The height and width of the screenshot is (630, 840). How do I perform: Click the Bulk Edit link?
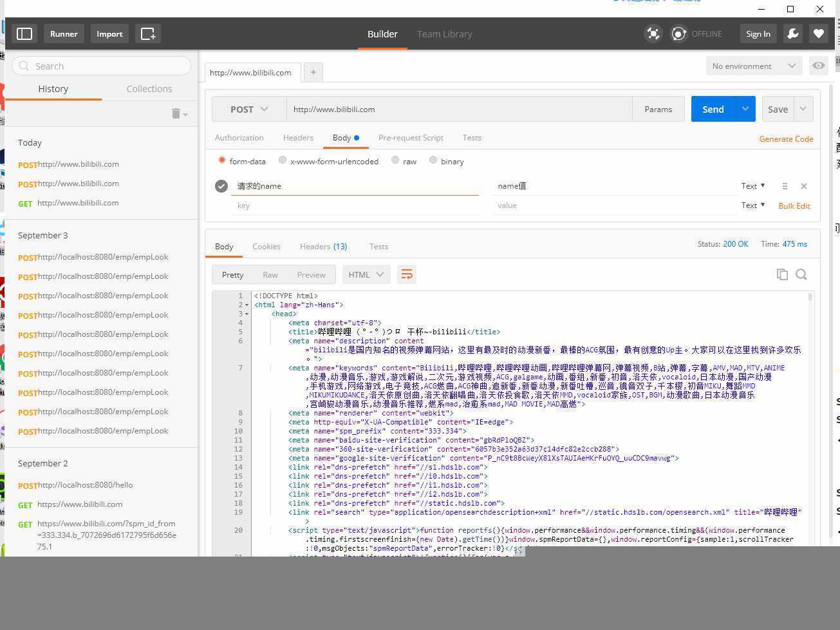[794, 205]
